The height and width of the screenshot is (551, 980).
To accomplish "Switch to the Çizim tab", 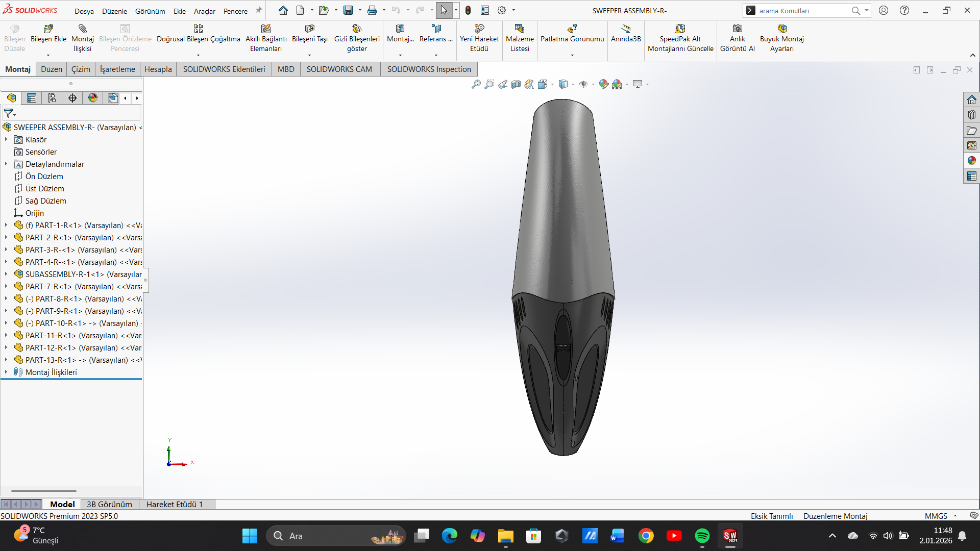I will pyautogui.click(x=81, y=69).
